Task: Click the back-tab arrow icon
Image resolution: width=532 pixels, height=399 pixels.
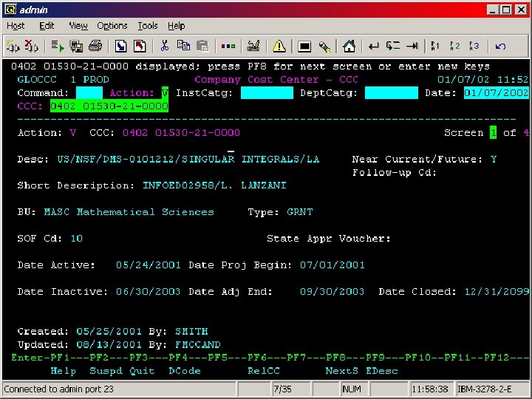Action: coord(393,46)
